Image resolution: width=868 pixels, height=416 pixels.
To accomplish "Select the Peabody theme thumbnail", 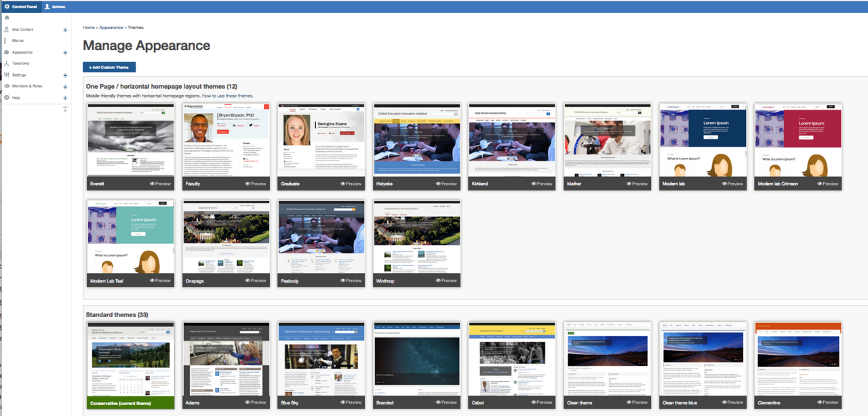I will click(x=321, y=237).
